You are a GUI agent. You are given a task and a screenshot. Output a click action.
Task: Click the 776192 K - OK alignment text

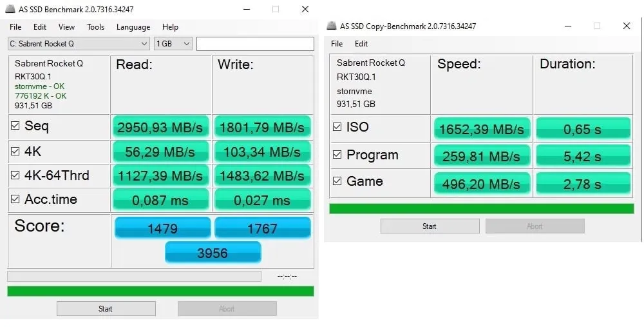(x=41, y=96)
